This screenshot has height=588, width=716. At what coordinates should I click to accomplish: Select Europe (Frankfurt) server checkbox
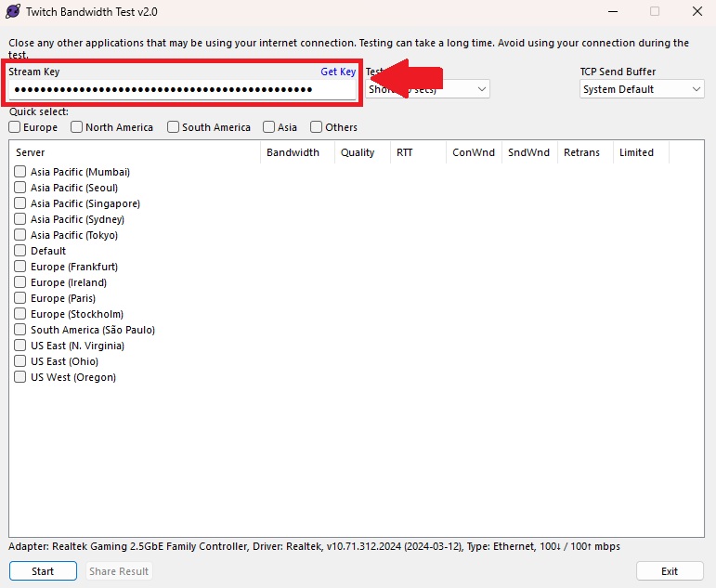coord(20,267)
